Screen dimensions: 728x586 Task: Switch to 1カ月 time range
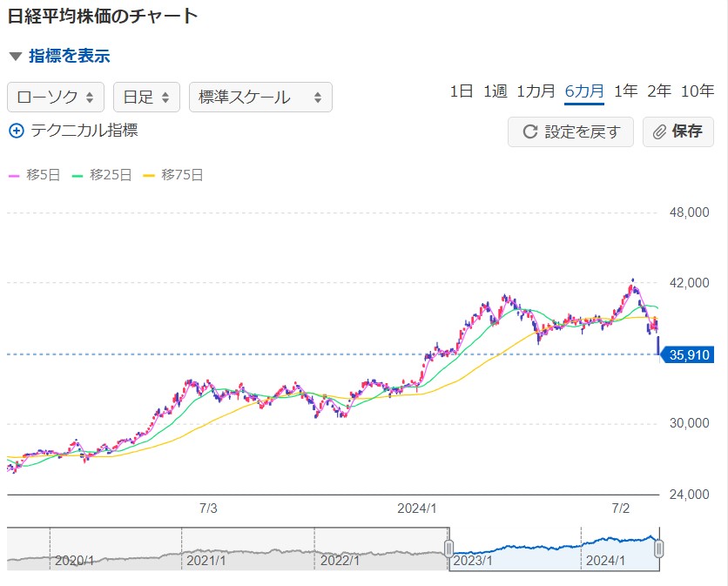point(536,91)
